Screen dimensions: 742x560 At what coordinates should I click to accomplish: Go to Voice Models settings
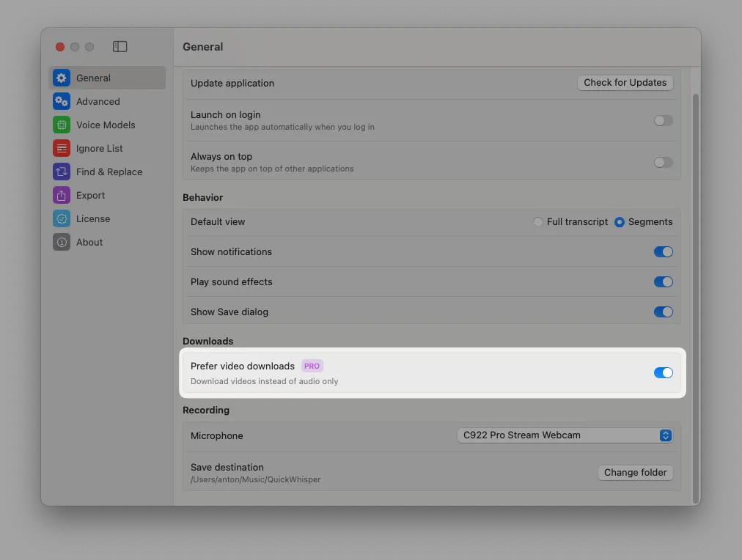coord(108,125)
